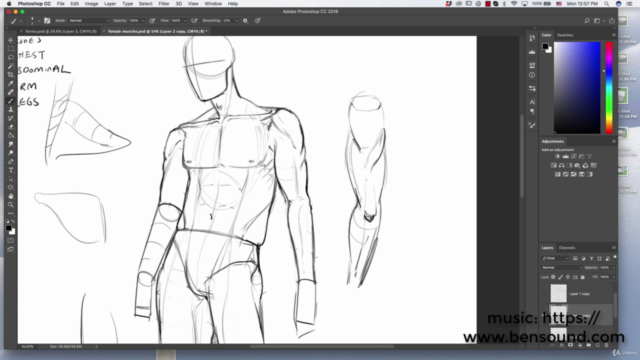Toggle lock all

[x=582, y=277]
